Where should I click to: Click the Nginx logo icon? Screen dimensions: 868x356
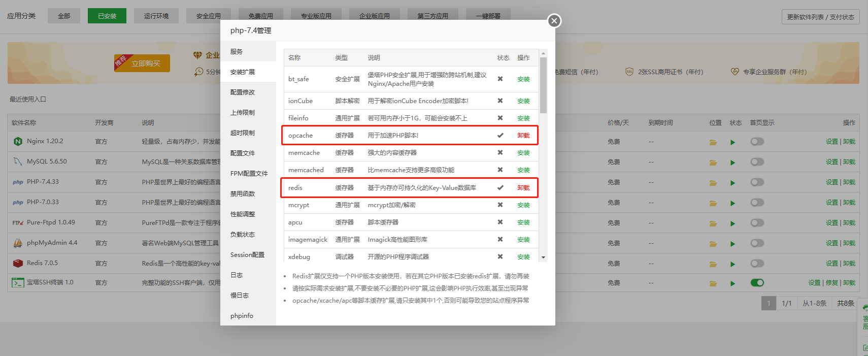pyautogui.click(x=18, y=142)
